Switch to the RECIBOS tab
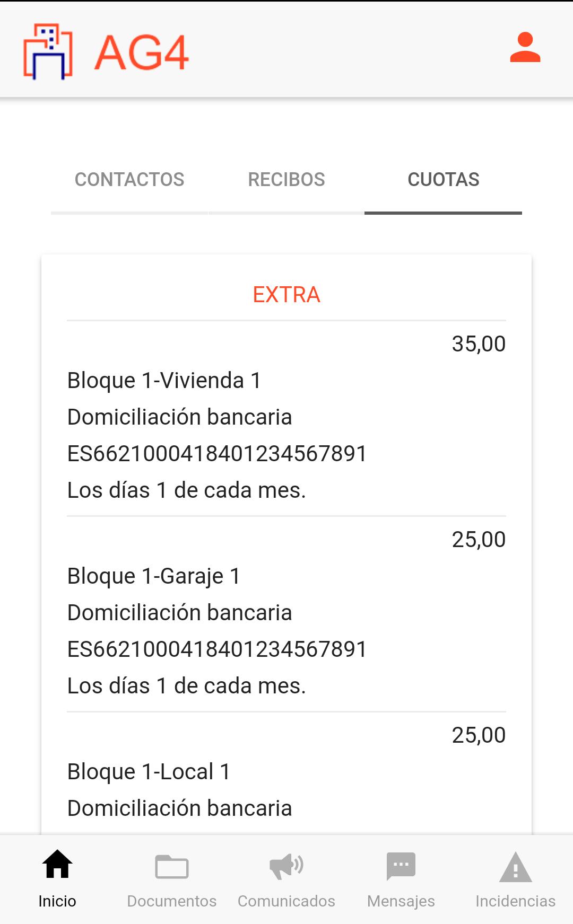Screen dimensions: 573x924 click(286, 180)
